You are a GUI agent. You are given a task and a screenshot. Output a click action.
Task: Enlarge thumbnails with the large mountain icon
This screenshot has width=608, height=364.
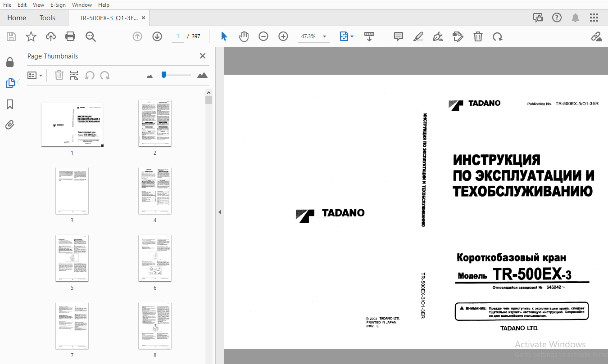pyautogui.click(x=203, y=75)
